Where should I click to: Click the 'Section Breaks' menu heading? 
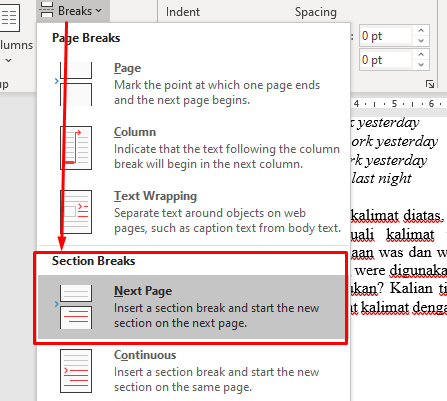[93, 261]
